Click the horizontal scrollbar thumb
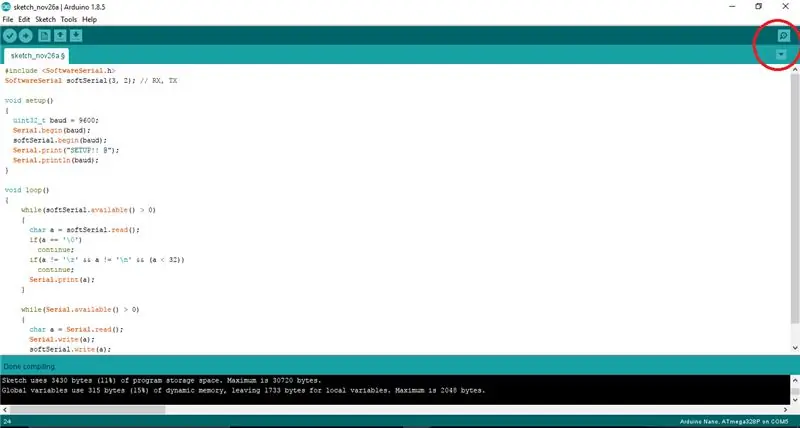This screenshot has height=428, width=800. click(87, 410)
